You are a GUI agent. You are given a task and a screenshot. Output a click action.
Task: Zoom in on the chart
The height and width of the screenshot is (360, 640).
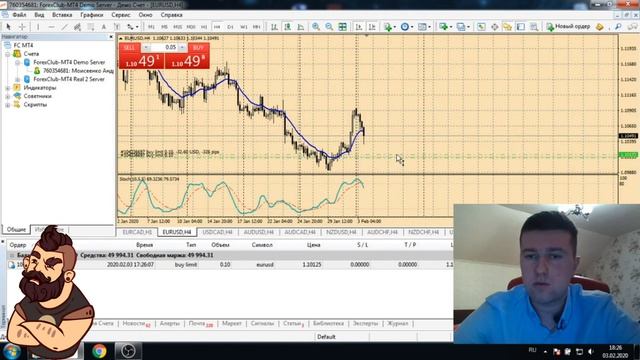pyautogui.click(x=316, y=27)
